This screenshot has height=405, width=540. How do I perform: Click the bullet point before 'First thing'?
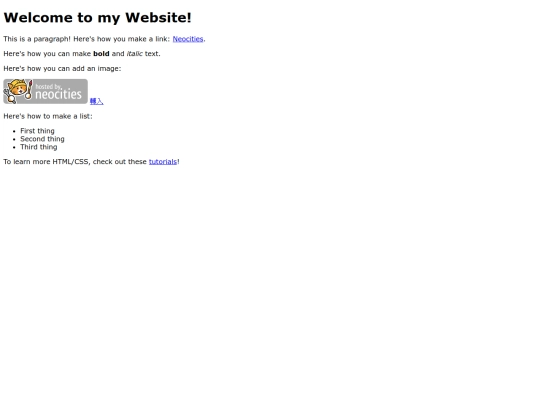(14, 131)
